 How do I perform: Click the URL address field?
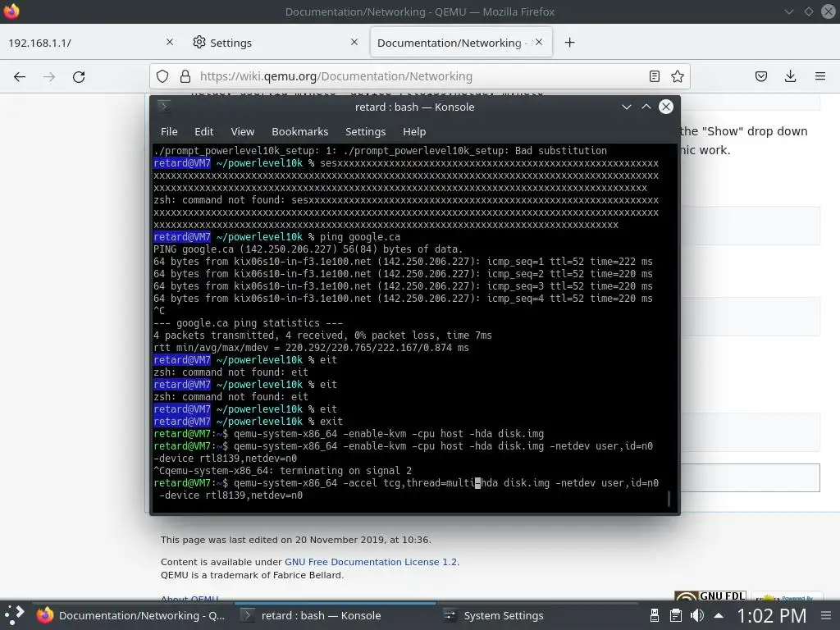coord(419,76)
